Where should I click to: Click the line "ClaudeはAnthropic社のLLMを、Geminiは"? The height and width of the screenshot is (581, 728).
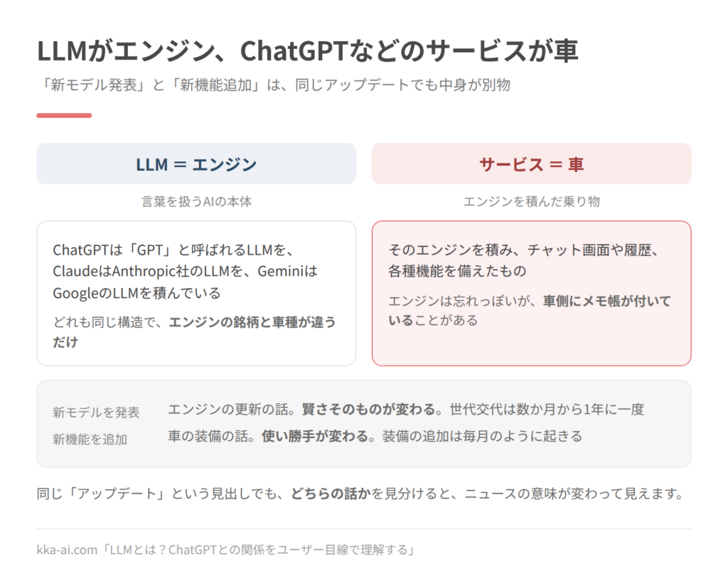(185, 271)
